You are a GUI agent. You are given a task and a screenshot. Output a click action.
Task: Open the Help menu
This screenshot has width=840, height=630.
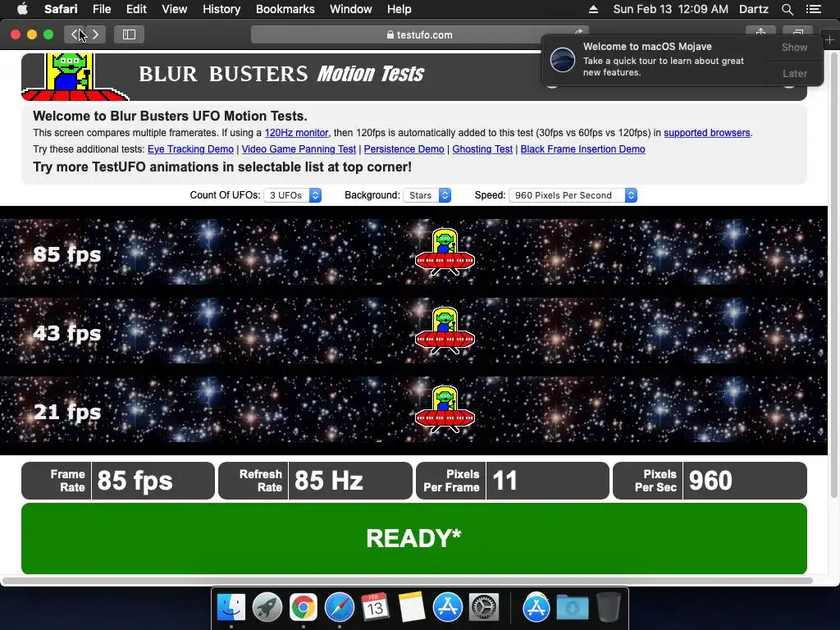pos(399,9)
